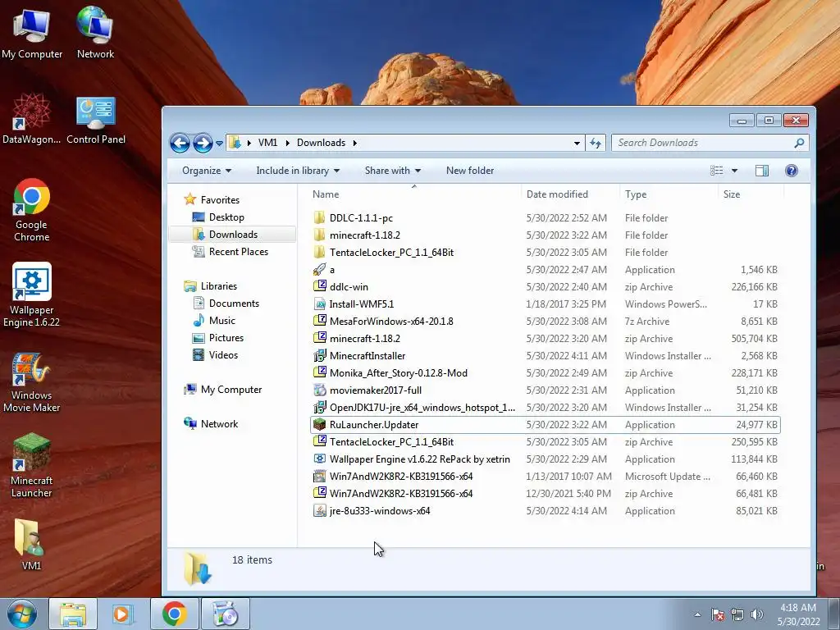Image resolution: width=840 pixels, height=630 pixels.
Task: Open the Share with dropdown
Action: click(393, 171)
